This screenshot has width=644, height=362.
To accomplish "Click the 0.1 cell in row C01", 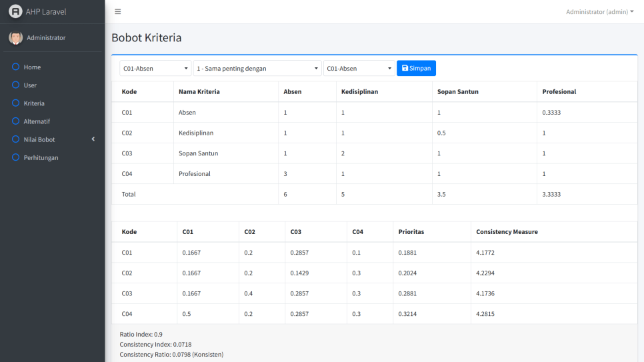I will [356, 252].
